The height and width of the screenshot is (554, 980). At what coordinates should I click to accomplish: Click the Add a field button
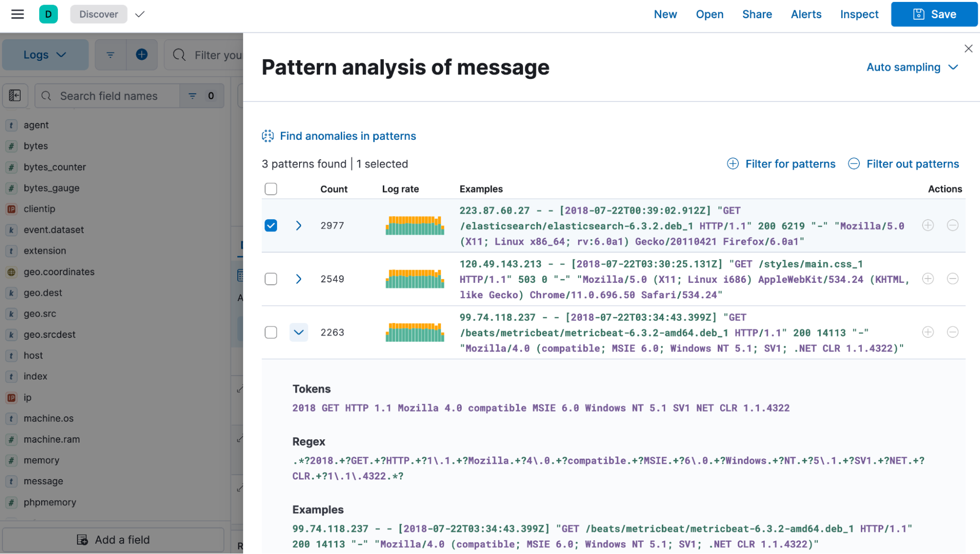[x=113, y=540]
